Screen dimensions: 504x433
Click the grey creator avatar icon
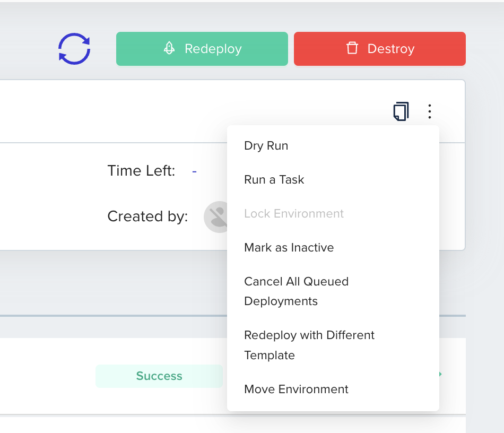click(x=216, y=216)
